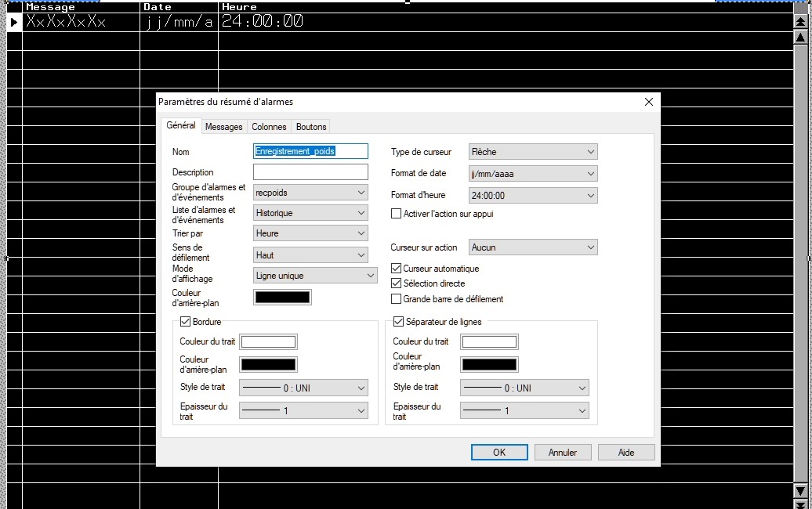812x509 pixels.
Task: Pick the general Couleur d'arrière-plan black swatch
Action: coord(282,297)
